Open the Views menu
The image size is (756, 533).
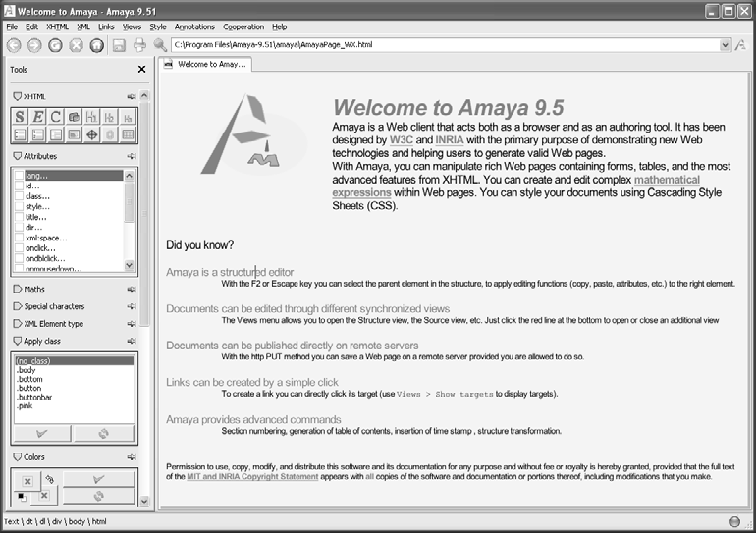tap(132, 27)
